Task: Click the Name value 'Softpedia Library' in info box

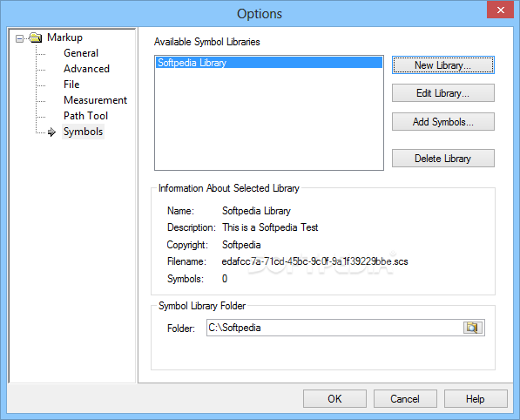Action: tap(256, 211)
